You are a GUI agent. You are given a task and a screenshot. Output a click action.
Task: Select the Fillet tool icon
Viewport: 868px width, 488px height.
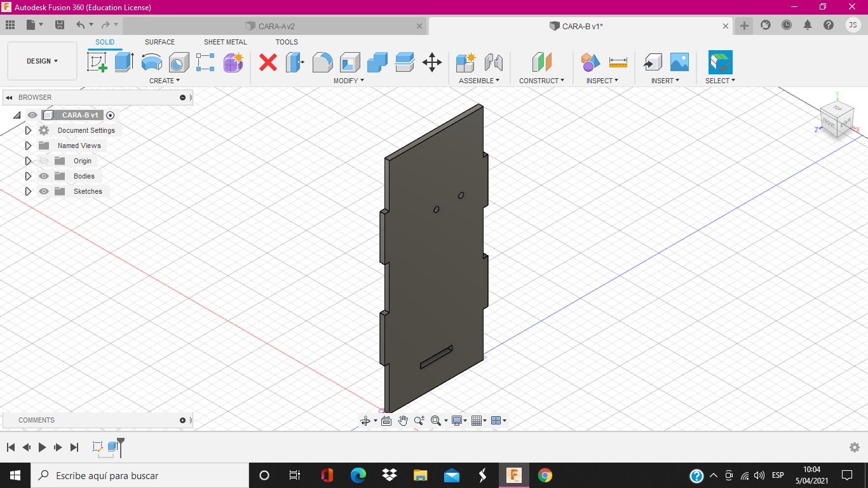pyautogui.click(x=323, y=62)
